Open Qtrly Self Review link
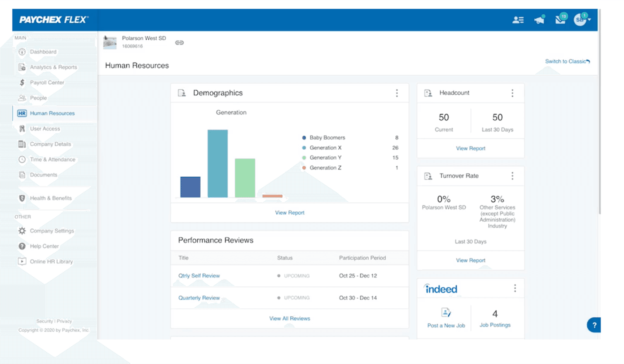The image size is (624, 364). tap(199, 276)
